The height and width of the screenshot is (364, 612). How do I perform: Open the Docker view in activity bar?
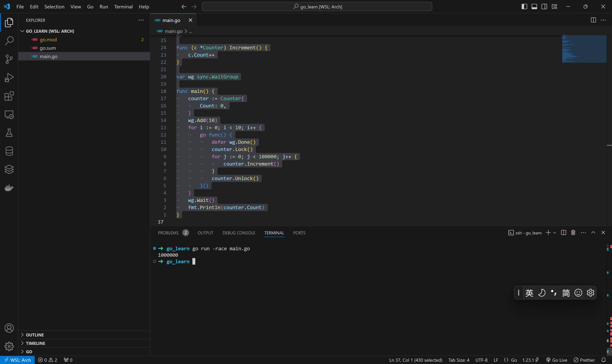coord(9,188)
